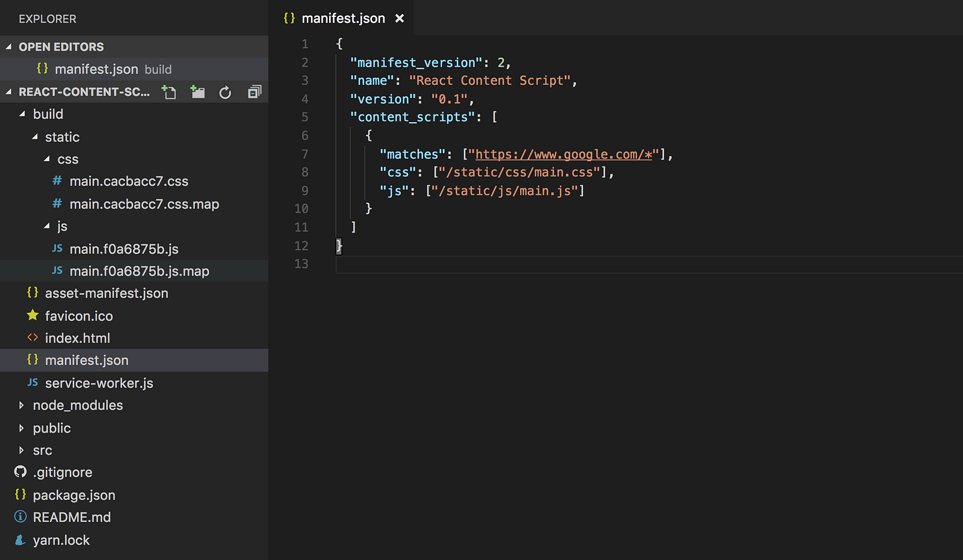Click the "/static/css/main.css" string in editor
The image size is (963, 560).
click(x=519, y=173)
